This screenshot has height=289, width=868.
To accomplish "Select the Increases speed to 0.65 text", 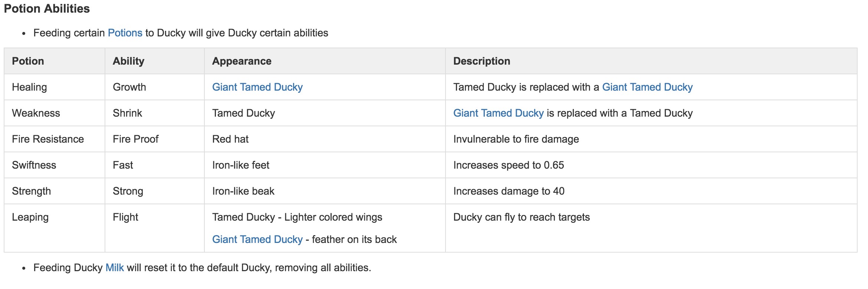I will 508,165.
